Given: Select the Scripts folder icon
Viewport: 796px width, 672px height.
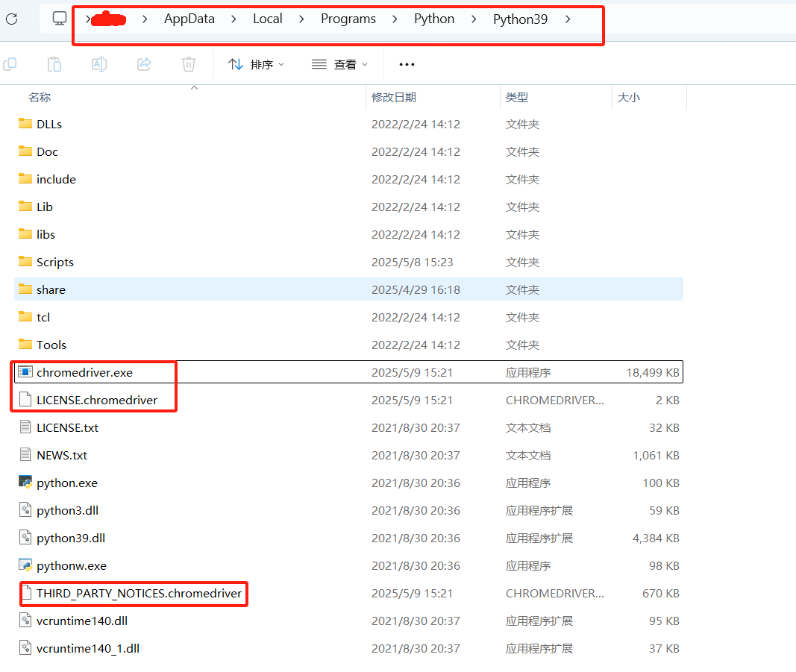Looking at the screenshot, I should (25, 261).
